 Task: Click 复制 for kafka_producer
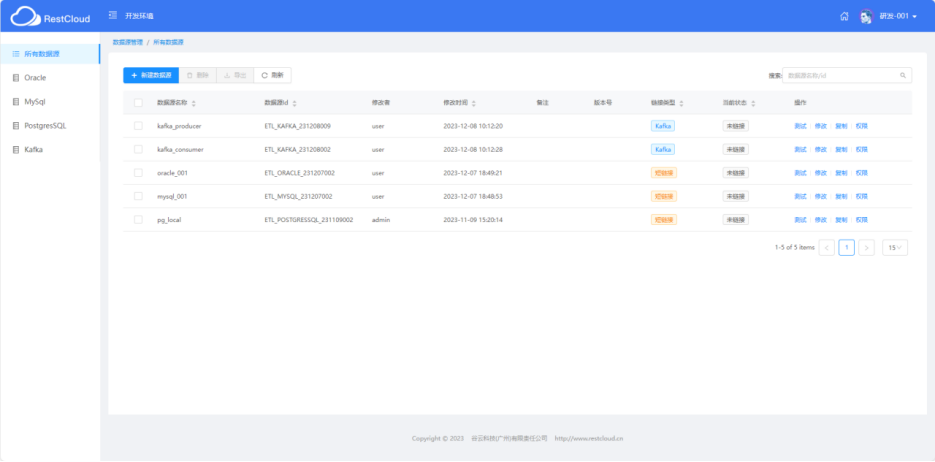tap(841, 126)
